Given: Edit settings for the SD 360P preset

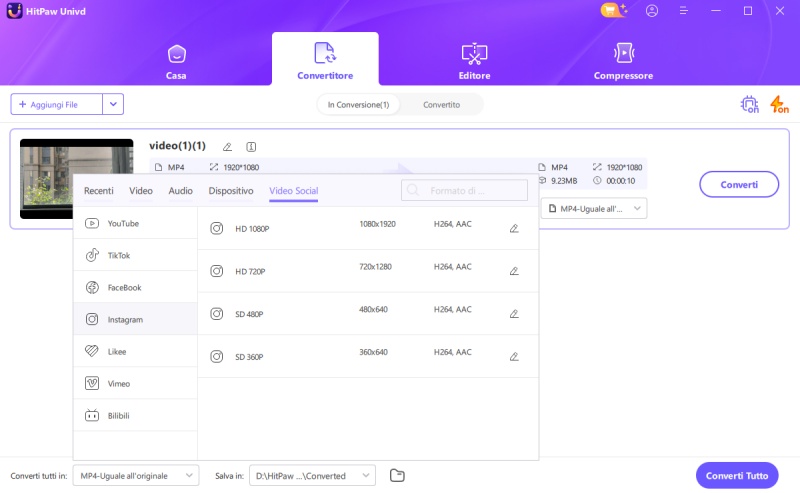Looking at the screenshot, I should pos(514,357).
